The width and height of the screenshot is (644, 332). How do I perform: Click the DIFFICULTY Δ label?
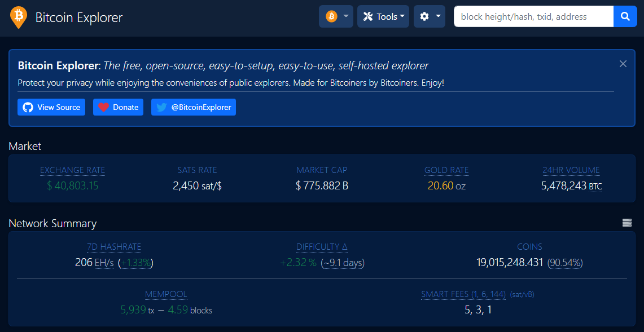point(322,247)
